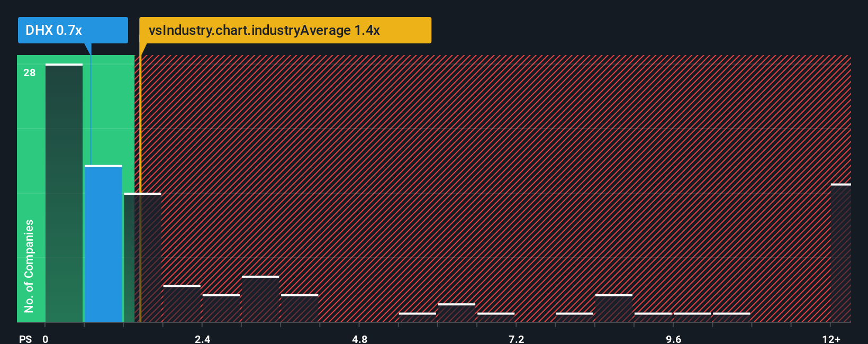
Task: Select the tallest bar at PS 0
Action: (x=64, y=193)
